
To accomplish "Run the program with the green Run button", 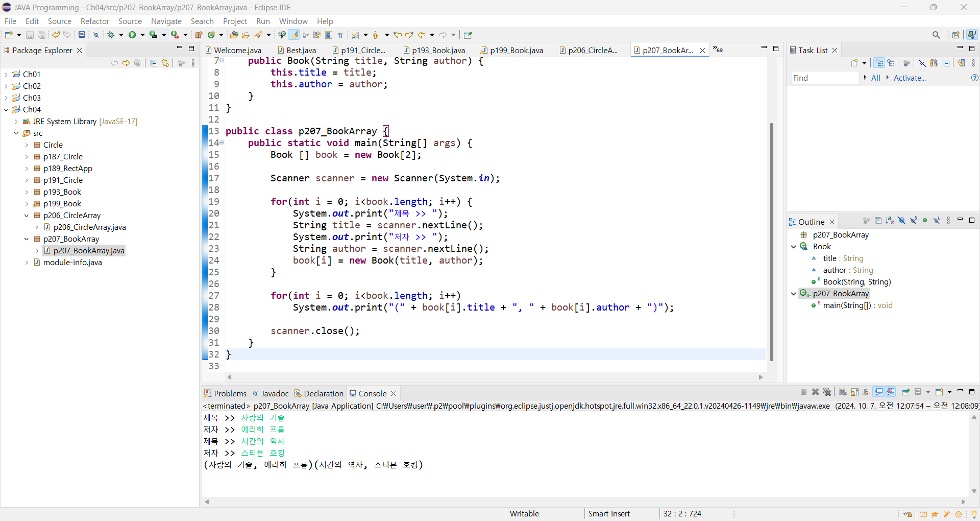I will coord(132,35).
